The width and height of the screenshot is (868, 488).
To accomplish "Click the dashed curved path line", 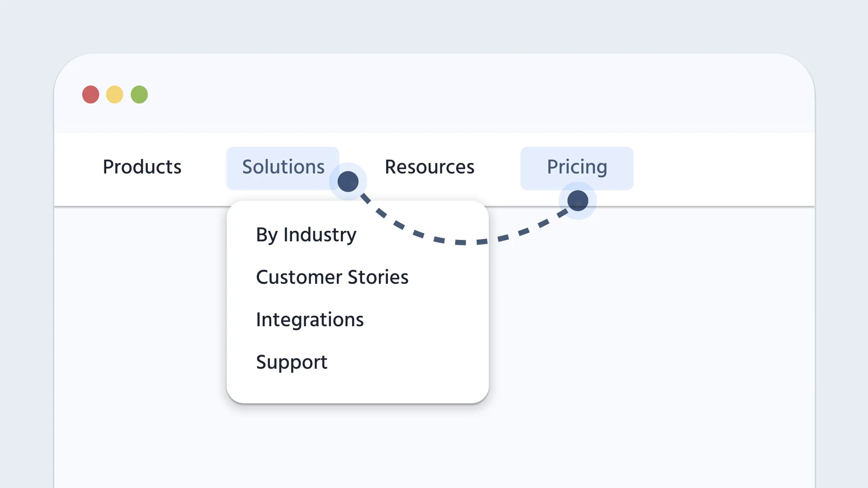I will [x=461, y=242].
